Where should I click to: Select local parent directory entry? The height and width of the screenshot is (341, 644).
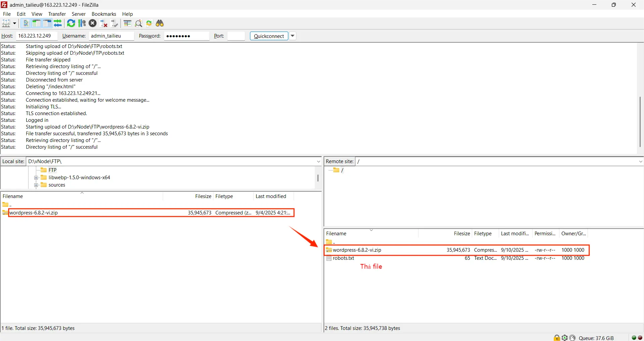pos(7,205)
